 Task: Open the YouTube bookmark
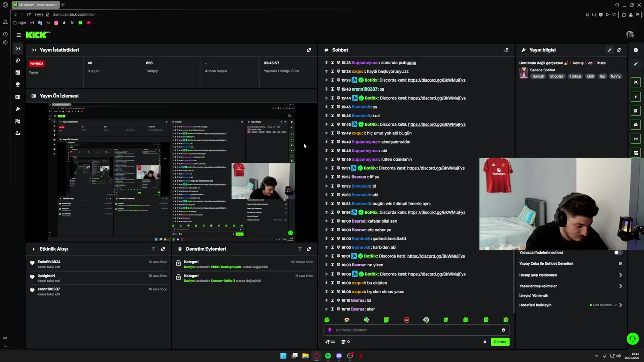[x=89, y=23]
